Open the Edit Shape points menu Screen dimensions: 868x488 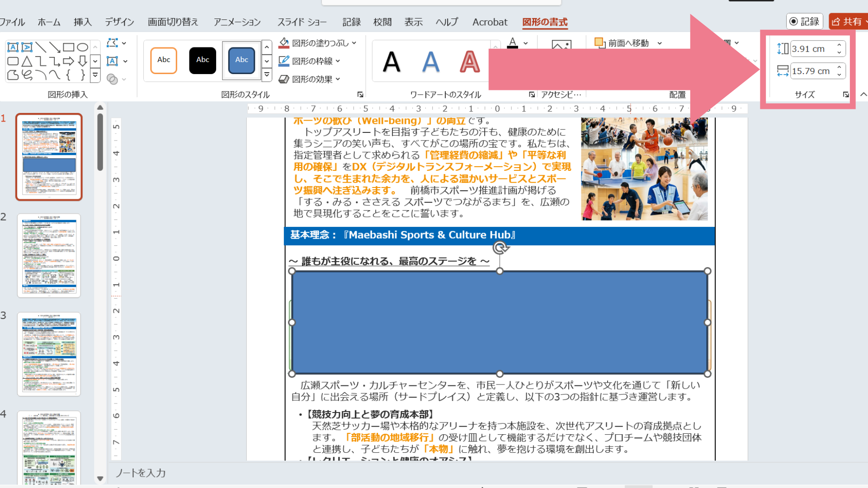pyautogui.click(x=117, y=43)
